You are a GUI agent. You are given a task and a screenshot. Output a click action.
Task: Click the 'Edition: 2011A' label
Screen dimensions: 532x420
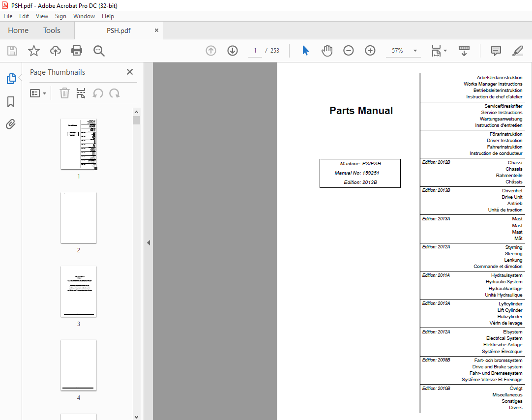tap(436, 275)
